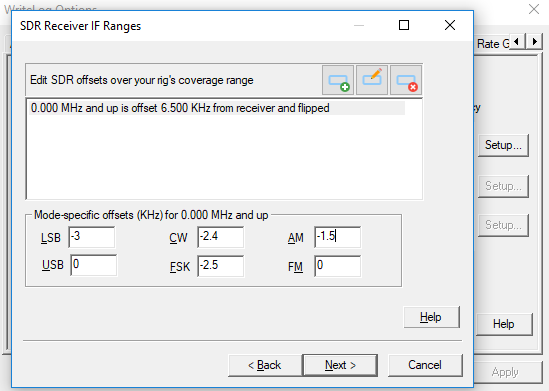Click the FSK offset field
Viewport: 549px width, 391px height.
(221, 266)
